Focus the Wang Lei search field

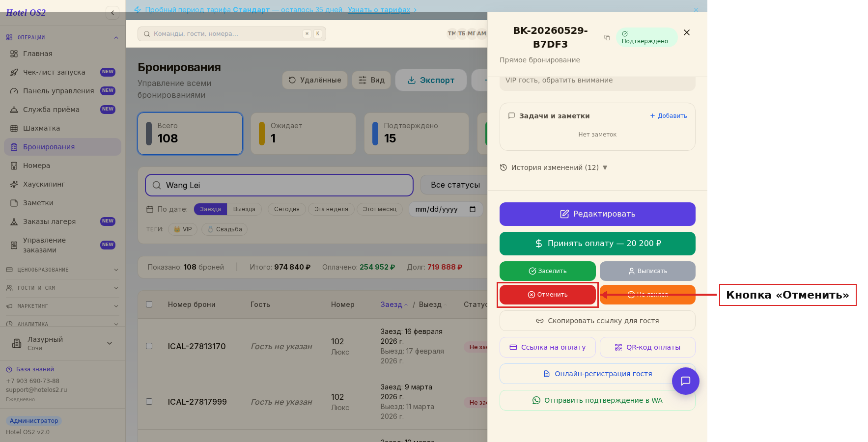(x=279, y=185)
